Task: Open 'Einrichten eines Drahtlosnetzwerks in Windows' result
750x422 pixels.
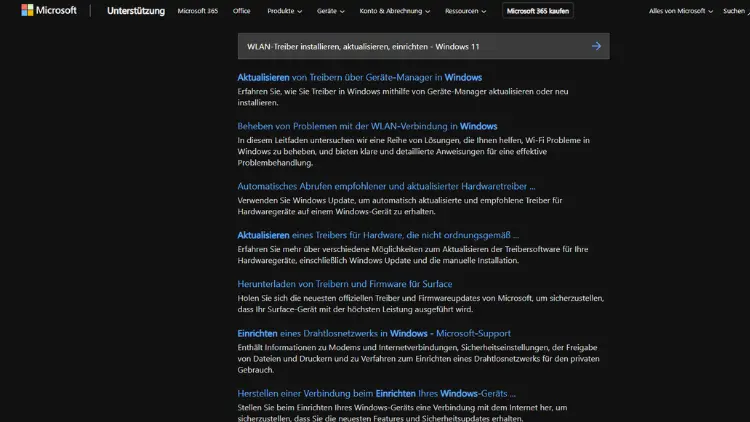Action: tap(374, 333)
